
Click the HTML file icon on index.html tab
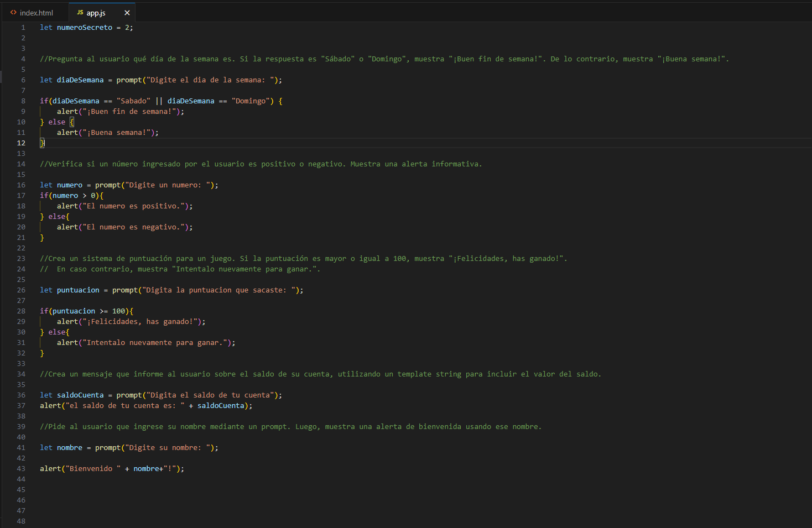point(13,13)
